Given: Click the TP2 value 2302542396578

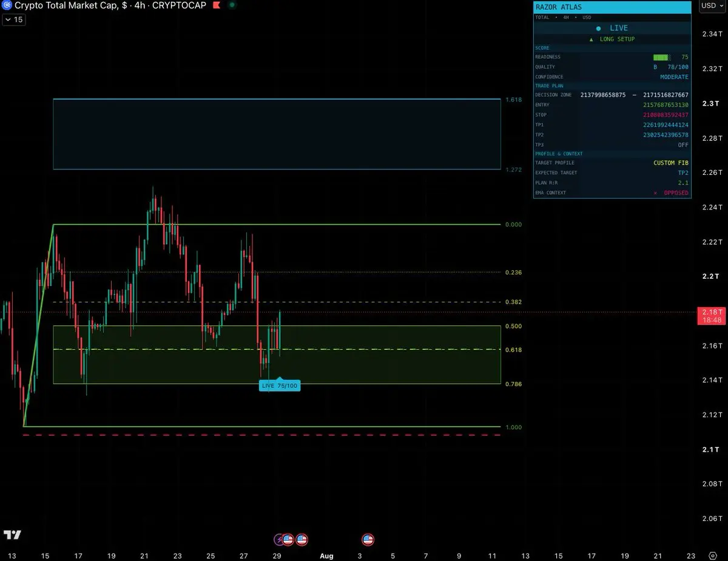Looking at the screenshot, I should (666, 135).
